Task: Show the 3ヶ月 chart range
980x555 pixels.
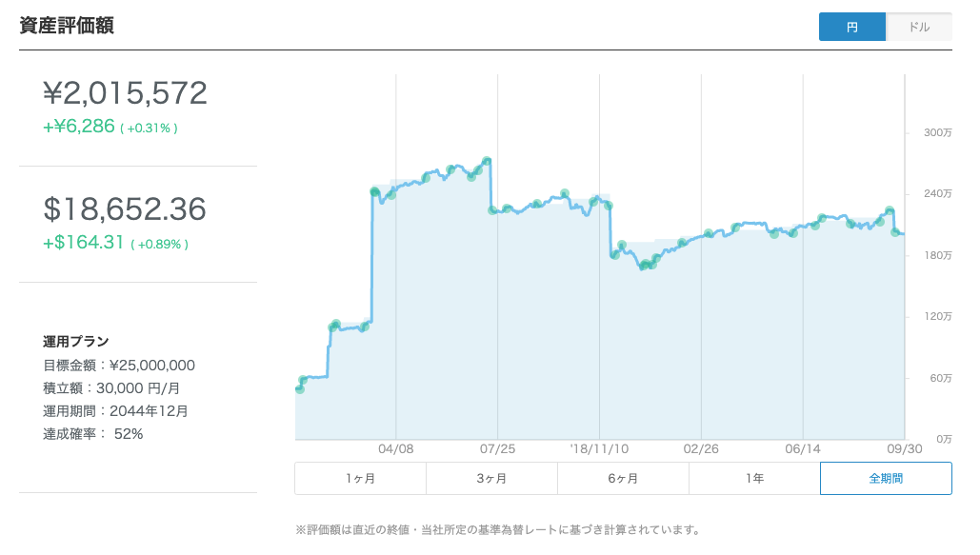Action: coord(491,479)
